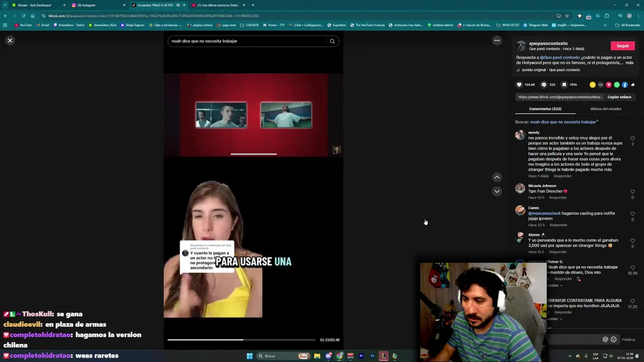This screenshot has height=362, width=644.
Task: Open the sonido original music link
Action: [x=551, y=70]
